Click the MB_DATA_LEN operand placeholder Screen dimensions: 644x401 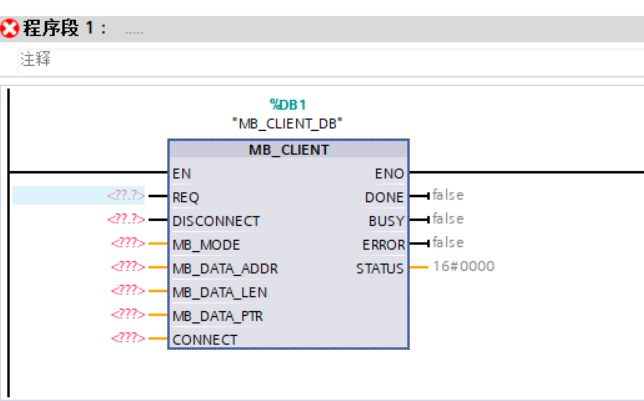(128, 291)
